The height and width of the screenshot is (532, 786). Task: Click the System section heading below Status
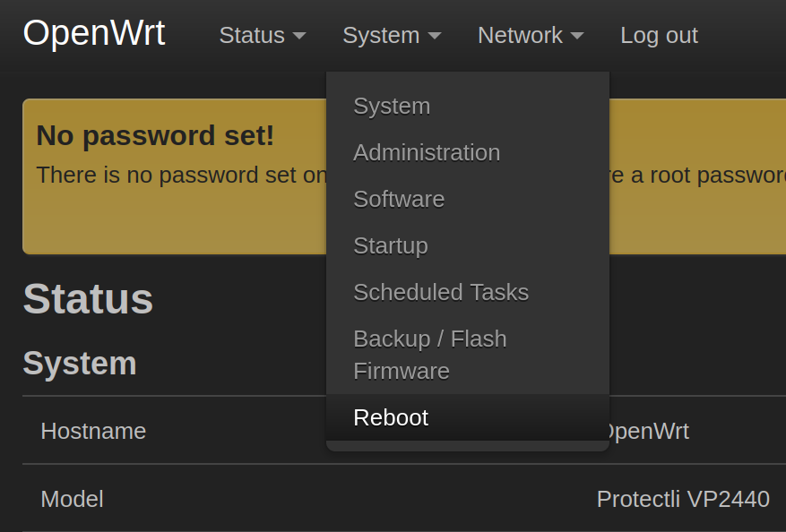click(x=80, y=364)
